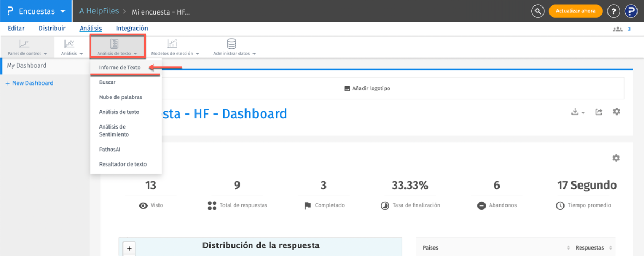The height and width of the screenshot is (256, 644).
Task: Click the 13 views value
Action: pos(151,185)
